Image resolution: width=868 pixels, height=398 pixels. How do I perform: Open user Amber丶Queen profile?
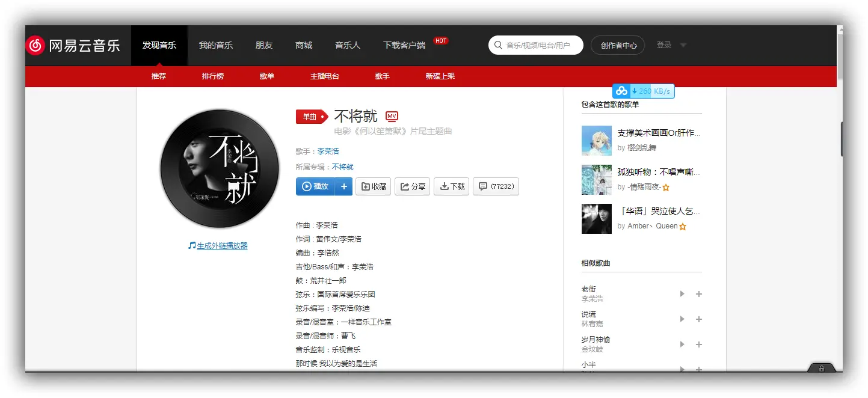pyautogui.click(x=653, y=226)
